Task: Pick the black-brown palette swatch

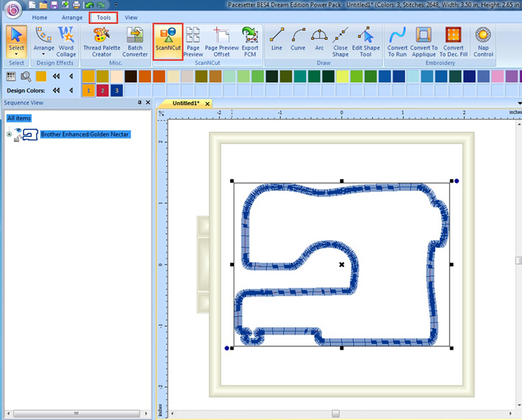Action: 131,76
